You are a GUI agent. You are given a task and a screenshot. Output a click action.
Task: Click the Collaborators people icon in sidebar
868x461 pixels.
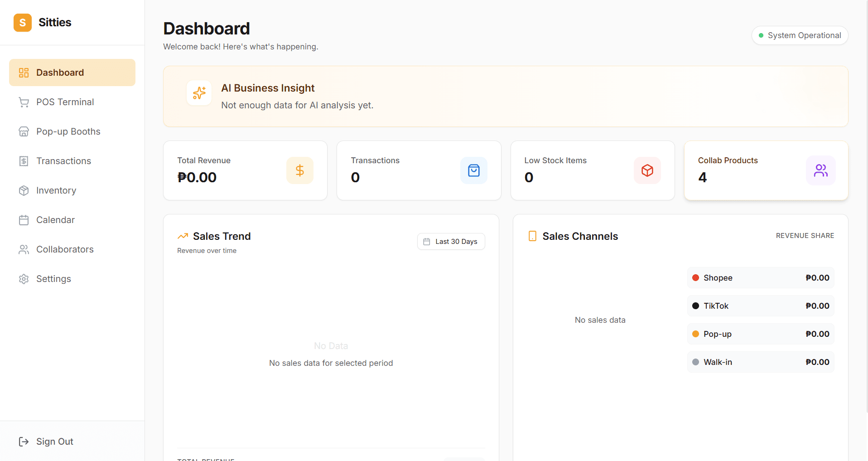(x=24, y=249)
